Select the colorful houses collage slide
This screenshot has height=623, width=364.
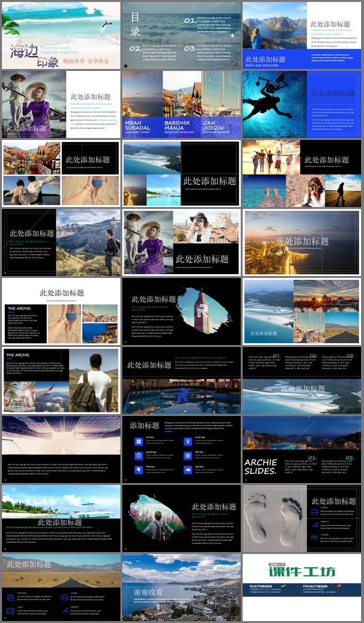pos(61,173)
